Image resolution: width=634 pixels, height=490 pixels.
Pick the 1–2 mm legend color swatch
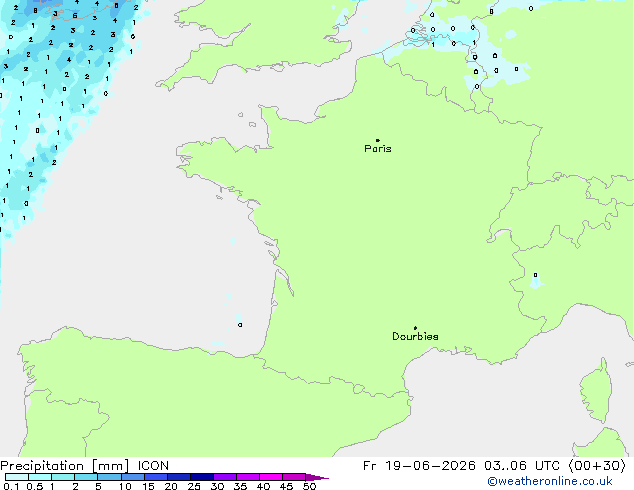pos(63,477)
